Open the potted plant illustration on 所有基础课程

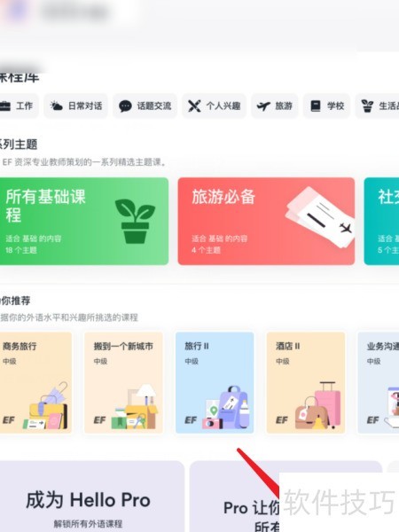pos(135,221)
